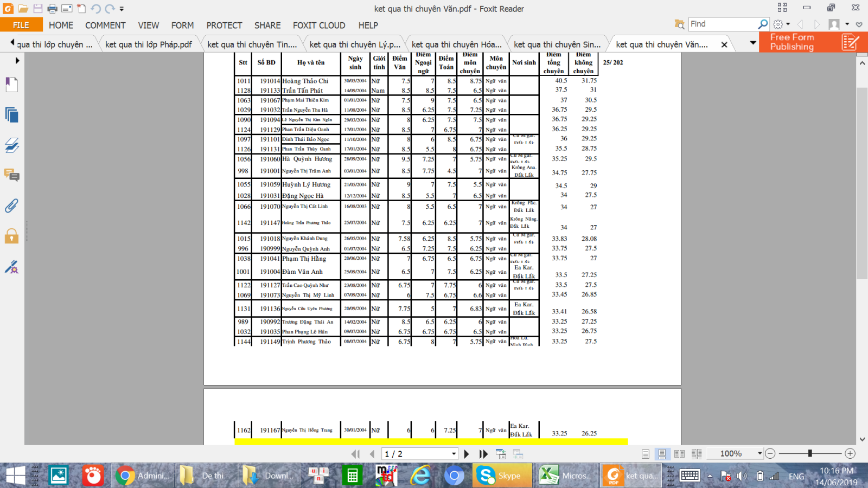Expand the page number dropdown
This screenshot has width=868, height=488.
(454, 454)
